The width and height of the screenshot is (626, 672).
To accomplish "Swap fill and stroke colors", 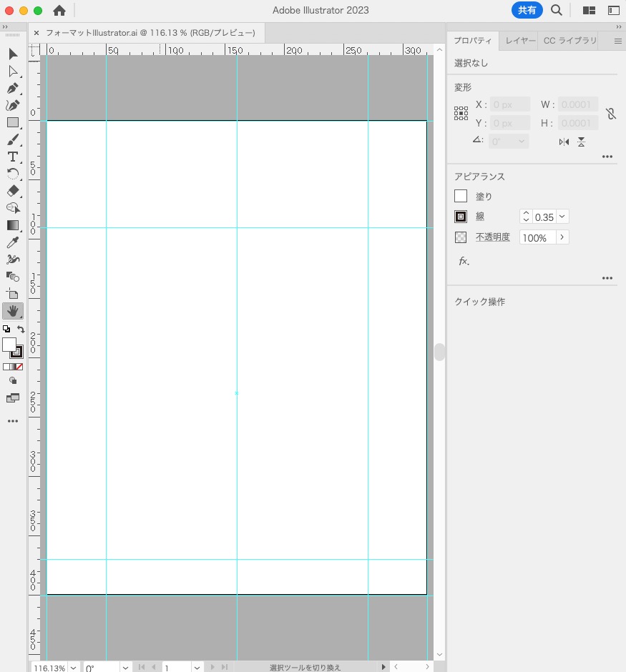I will click(21, 329).
